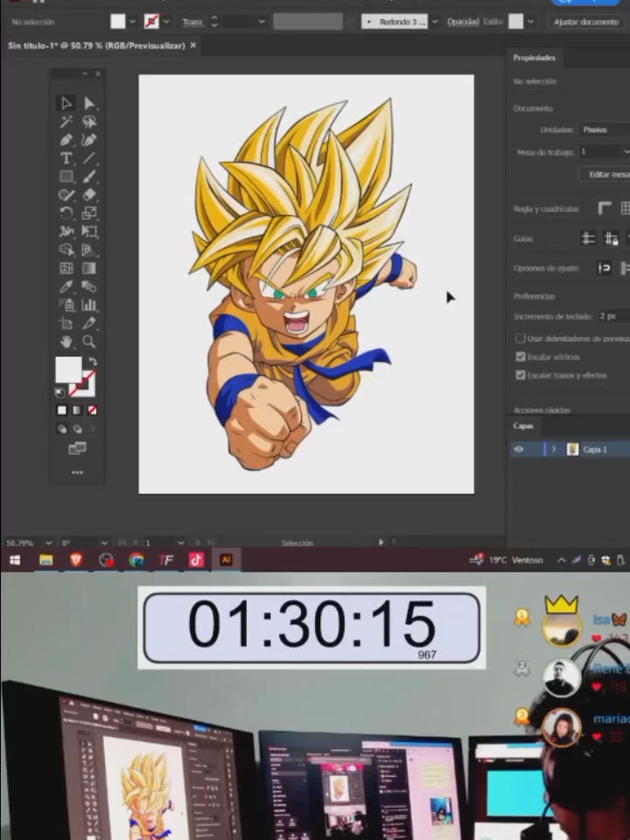Expand the Capa 1 layer arrow

point(554,449)
